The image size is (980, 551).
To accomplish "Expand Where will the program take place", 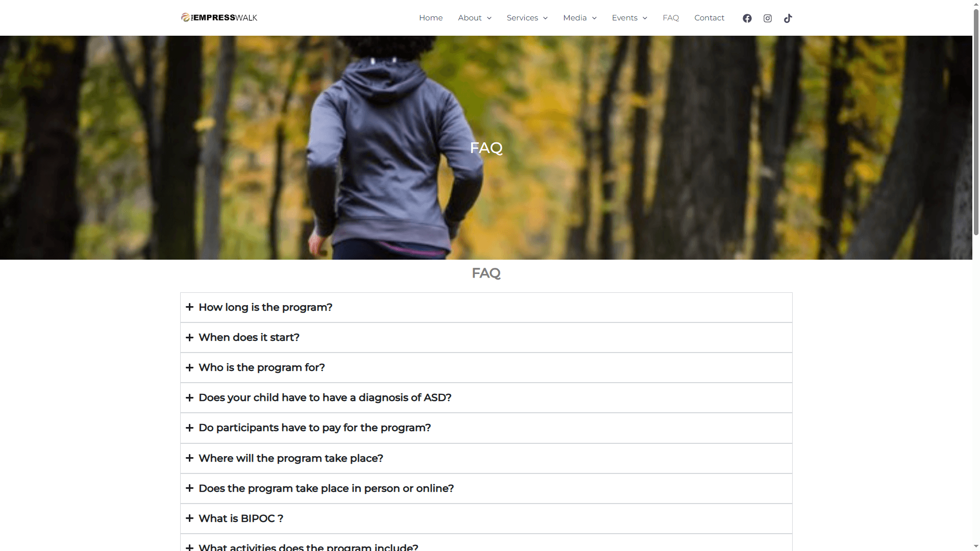I will point(486,458).
